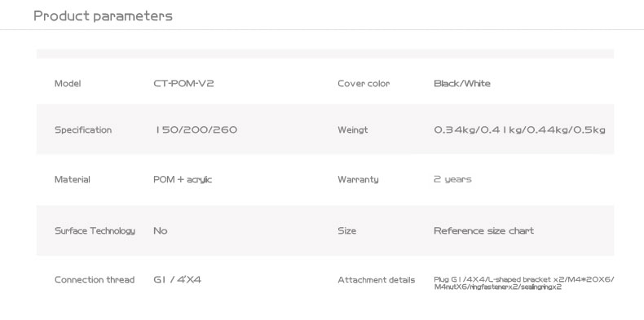Click the G1/4'X4 thread value

tap(178, 280)
